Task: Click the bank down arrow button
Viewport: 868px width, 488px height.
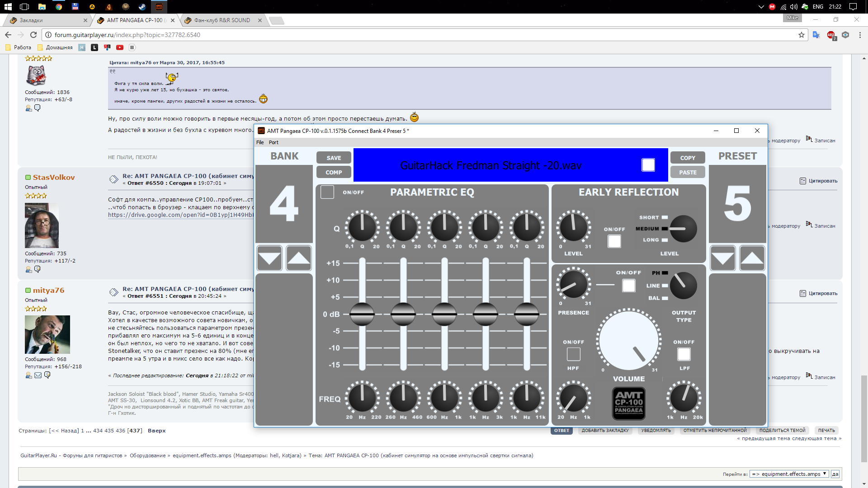Action: pos(269,258)
